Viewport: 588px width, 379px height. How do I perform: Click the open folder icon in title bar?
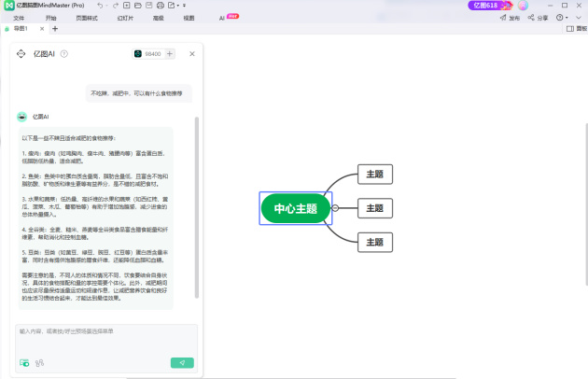tap(136, 6)
